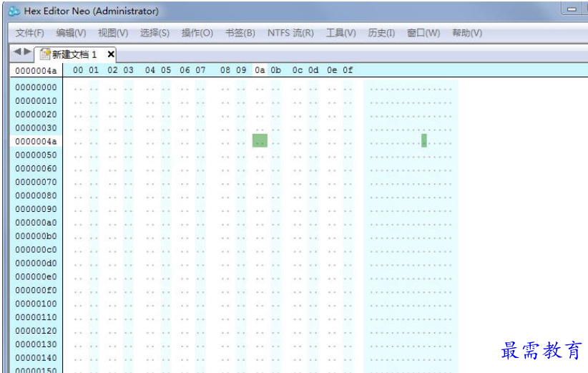Click row address 00000030
Image resolution: width=588 pixels, height=373 pixels.
(36, 128)
